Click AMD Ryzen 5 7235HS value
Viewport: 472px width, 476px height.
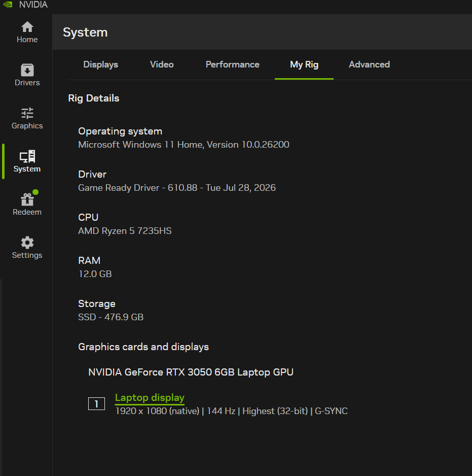point(125,231)
